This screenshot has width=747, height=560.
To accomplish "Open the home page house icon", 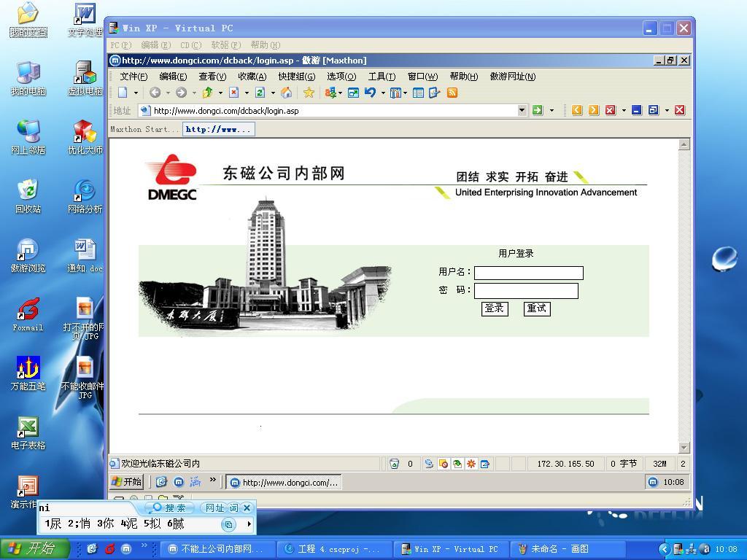I will [x=286, y=93].
